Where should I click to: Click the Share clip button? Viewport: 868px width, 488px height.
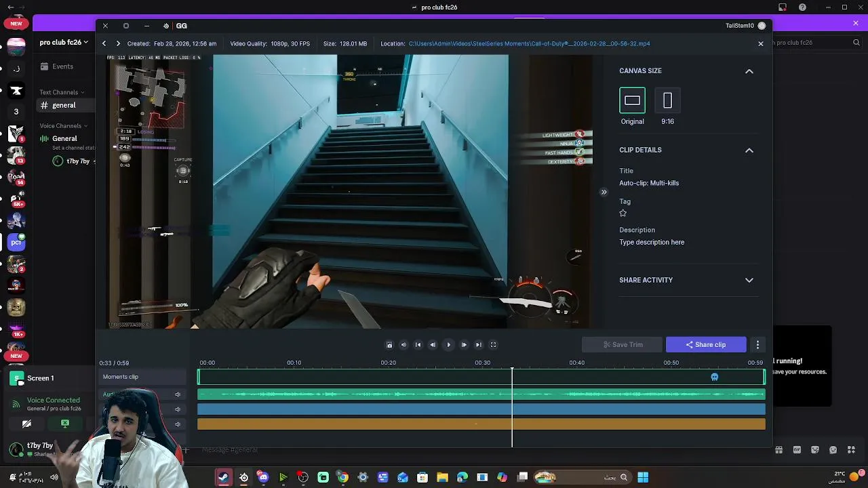tap(706, 344)
